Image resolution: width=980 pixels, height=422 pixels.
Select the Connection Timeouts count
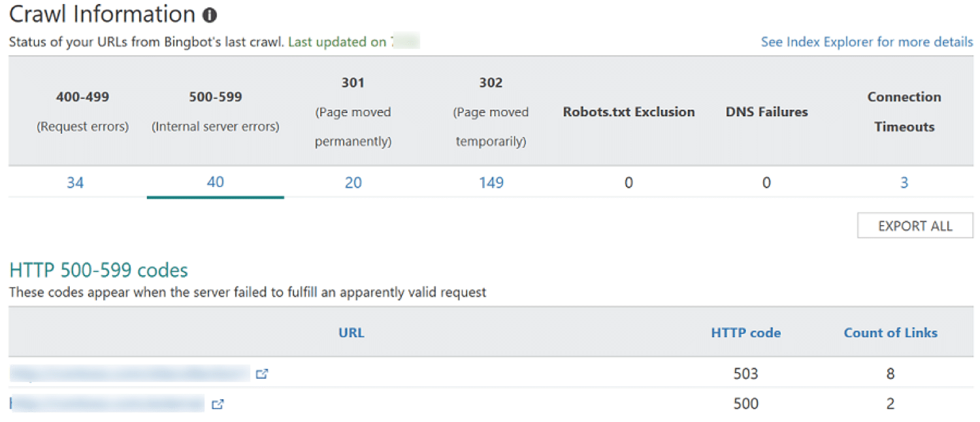click(904, 184)
